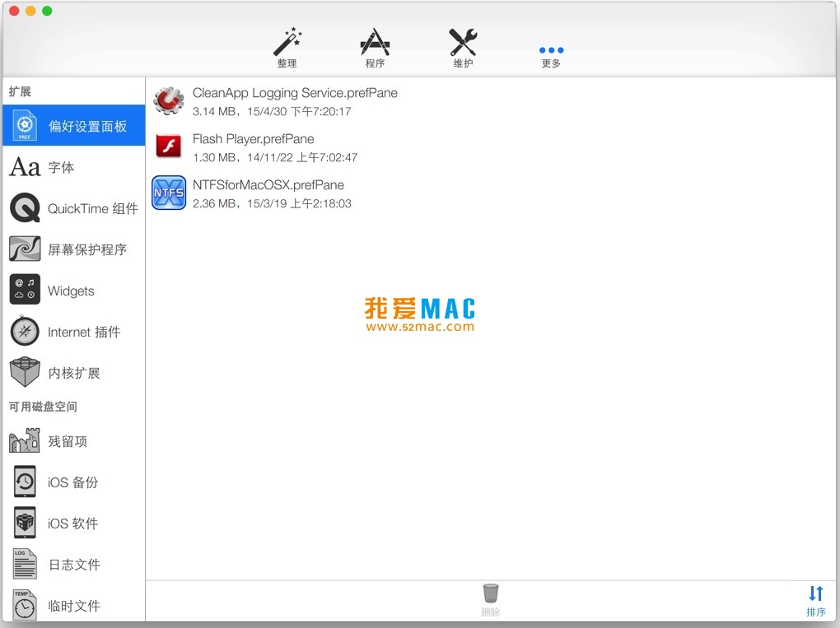
Task: Select NTFSforMacOSX.prefPane file name
Action: coord(268,185)
